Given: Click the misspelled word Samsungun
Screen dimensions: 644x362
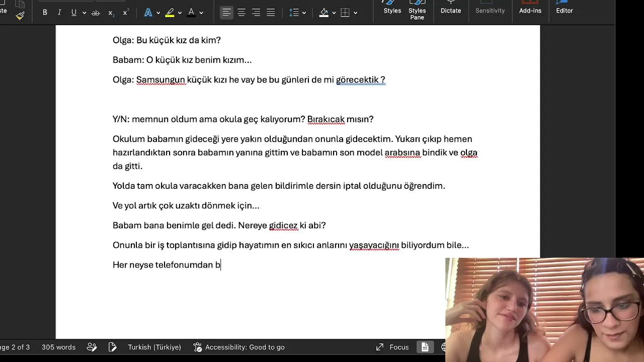Looking at the screenshot, I should [x=160, y=79].
